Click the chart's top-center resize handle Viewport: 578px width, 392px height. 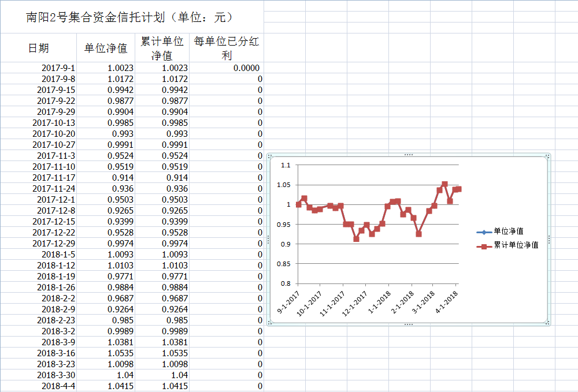409,155
